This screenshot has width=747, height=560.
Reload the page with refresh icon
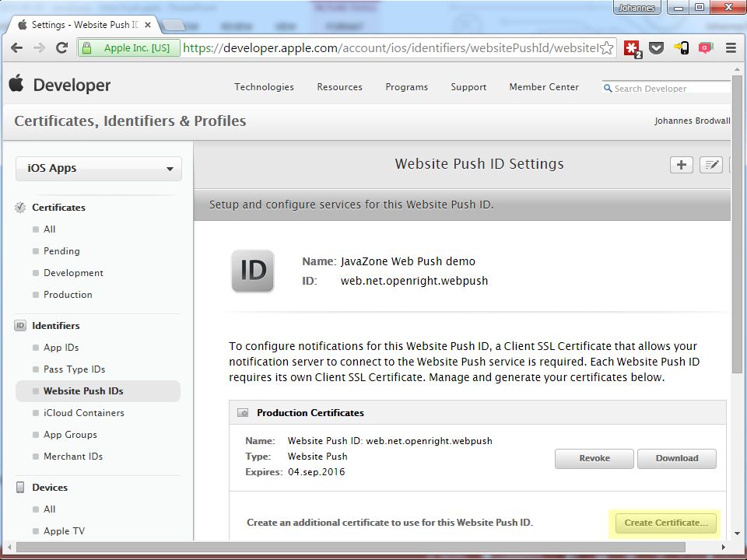[62, 47]
